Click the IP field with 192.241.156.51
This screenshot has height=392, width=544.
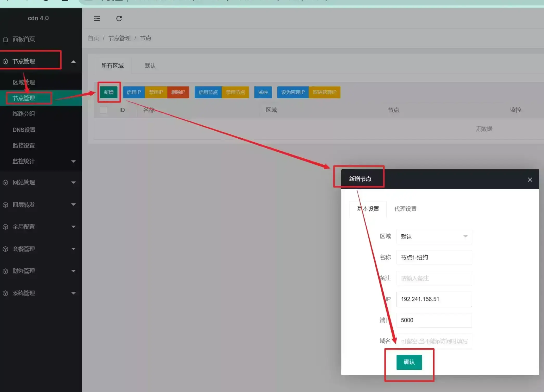pos(434,299)
